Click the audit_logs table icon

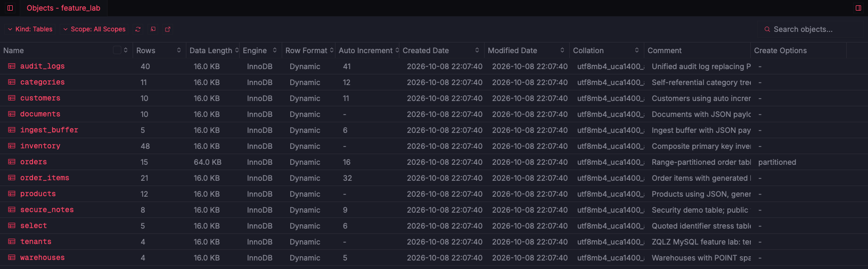click(x=12, y=66)
